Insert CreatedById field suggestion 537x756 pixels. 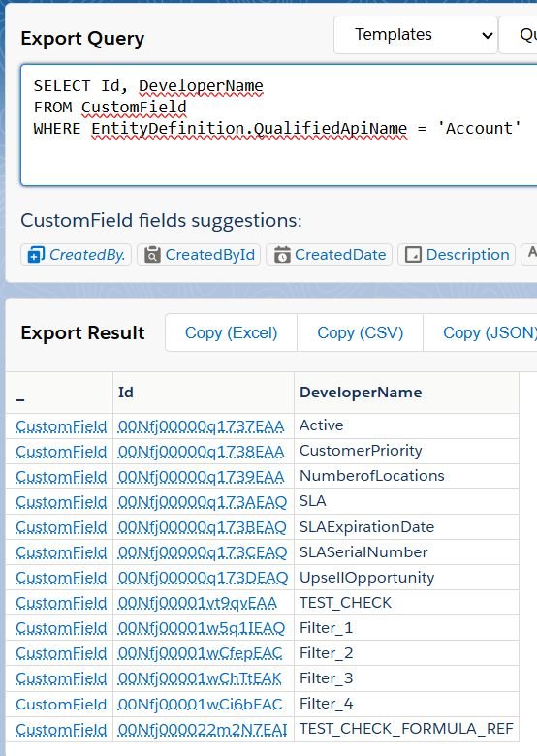(x=199, y=254)
